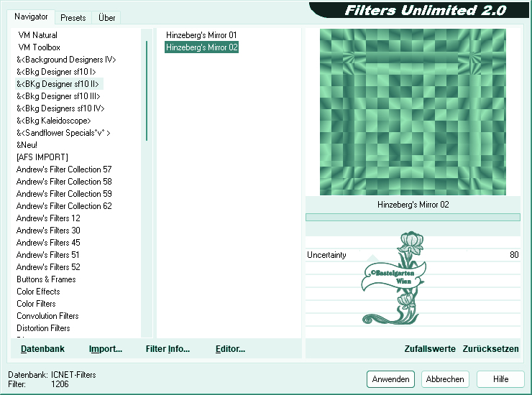This screenshot has width=532, height=395.
Task: Click Zurücksetzen to reset values
Action: 490,349
